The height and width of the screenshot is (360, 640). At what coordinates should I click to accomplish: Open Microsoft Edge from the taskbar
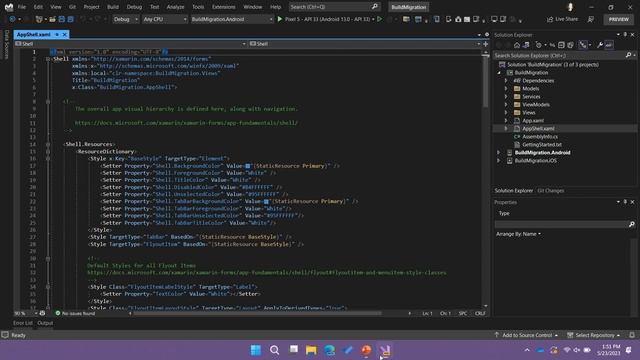(x=329, y=350)
